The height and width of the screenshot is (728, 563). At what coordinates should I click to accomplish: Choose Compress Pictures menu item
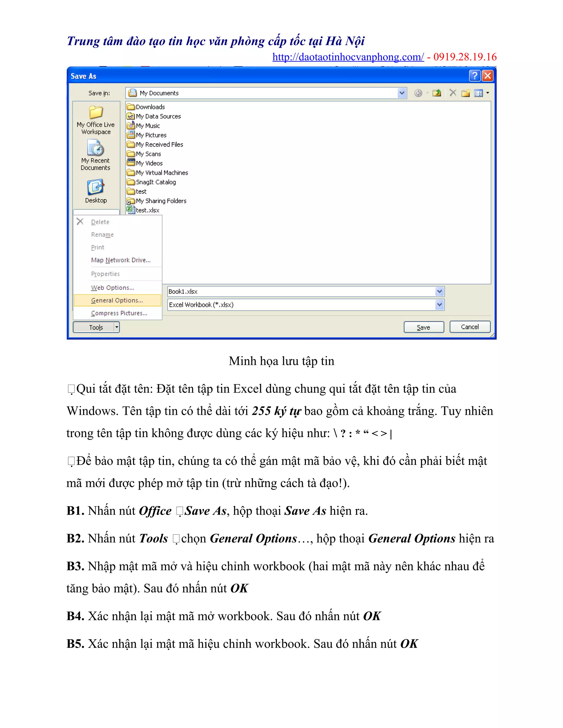[119, 313]
